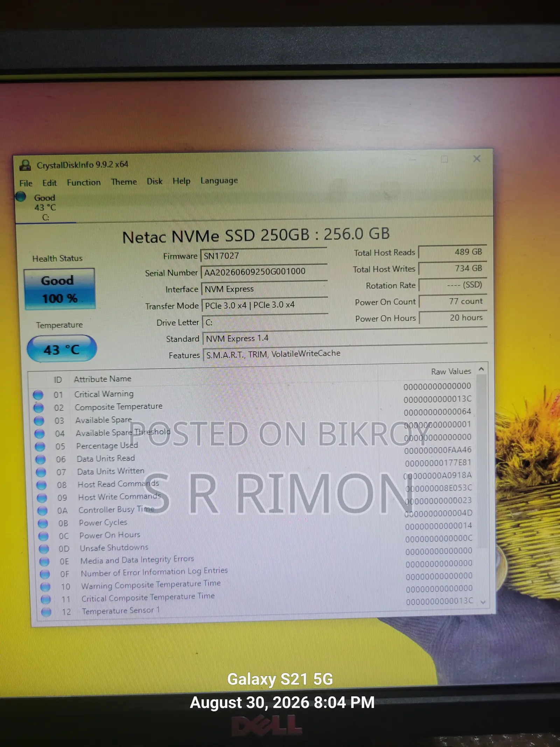Viewport: 560px width, 747px height.
Task: Select the Percentage Used attribute name
Action: point(107,446)
